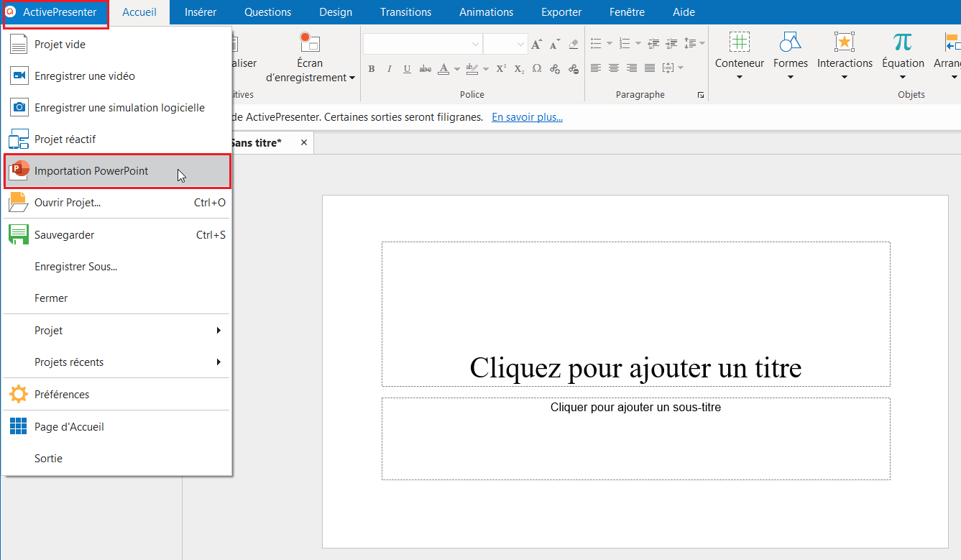Click the clear formatting eraser icon
Image resolution: width=961 pixels, height=560 pixels.
coord(573,45)
